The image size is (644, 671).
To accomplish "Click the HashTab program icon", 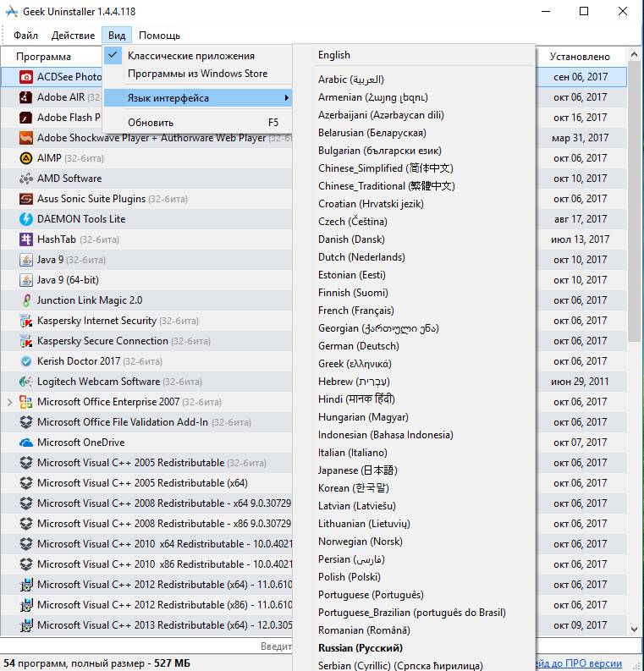I will pyautogui.click(x=26, y=239).
